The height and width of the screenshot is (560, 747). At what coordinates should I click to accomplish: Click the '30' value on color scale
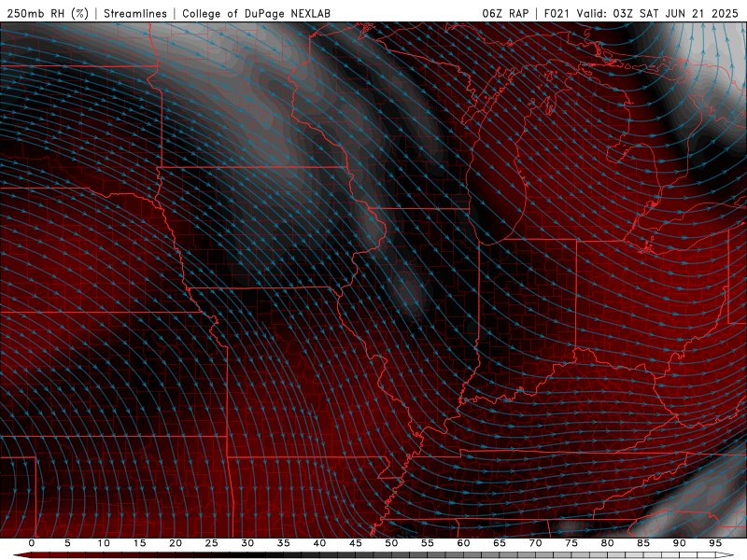pos(247,543)
